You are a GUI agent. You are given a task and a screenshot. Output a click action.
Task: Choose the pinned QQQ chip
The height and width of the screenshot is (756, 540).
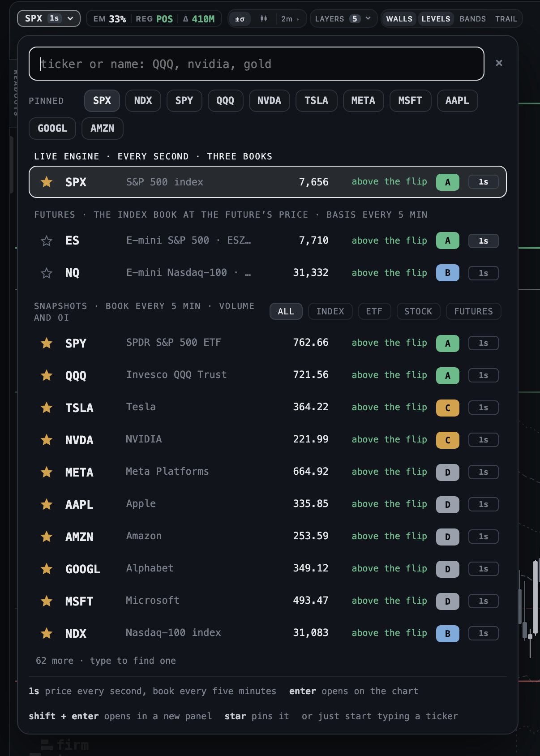click(x=226, y=101)
